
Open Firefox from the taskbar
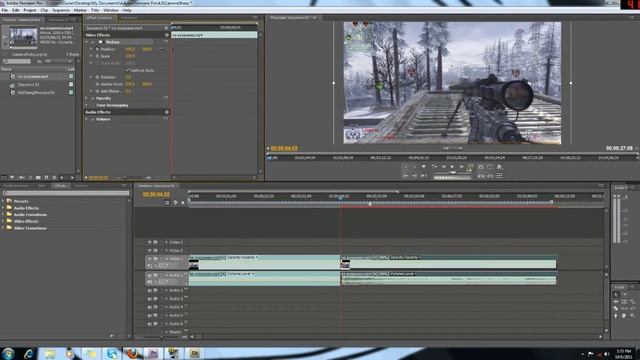pyautogui.click(x=132, y=353)
